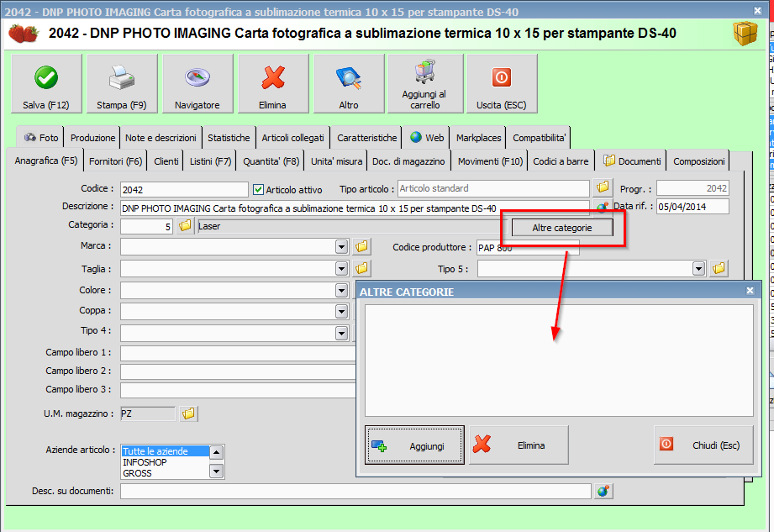Click Aggiungi in Altre Categorie dialog
The image size is (774, 532).
tap(414, 445)
